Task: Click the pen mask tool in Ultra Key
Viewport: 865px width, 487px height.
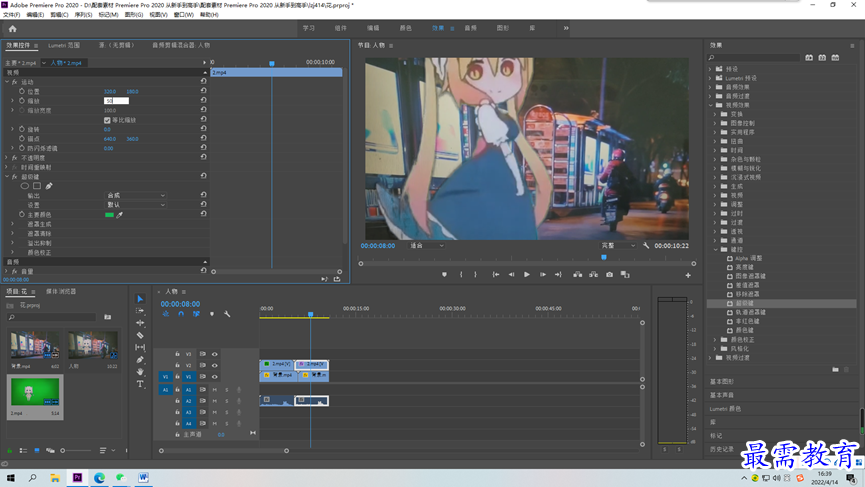Action: click(49, 186)
